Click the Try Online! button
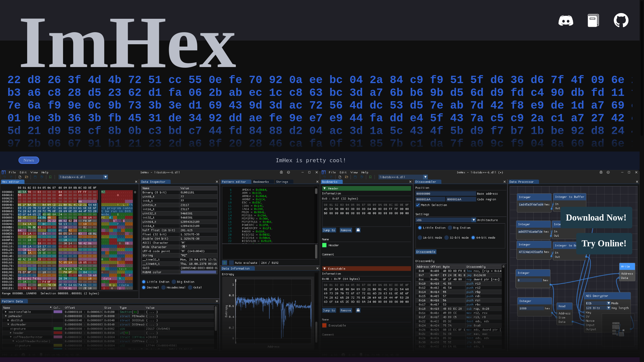The height and width of the screenshot is (362, 644). (604, 243)
